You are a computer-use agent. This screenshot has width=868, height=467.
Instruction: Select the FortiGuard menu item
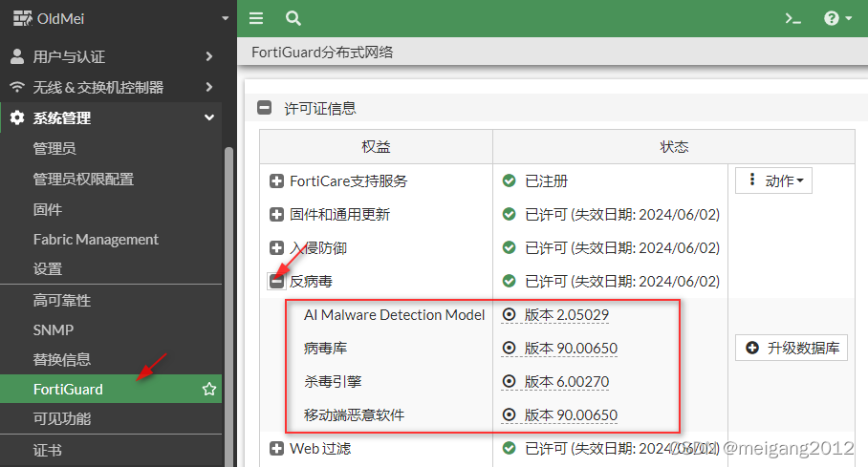tap(111, 389)
